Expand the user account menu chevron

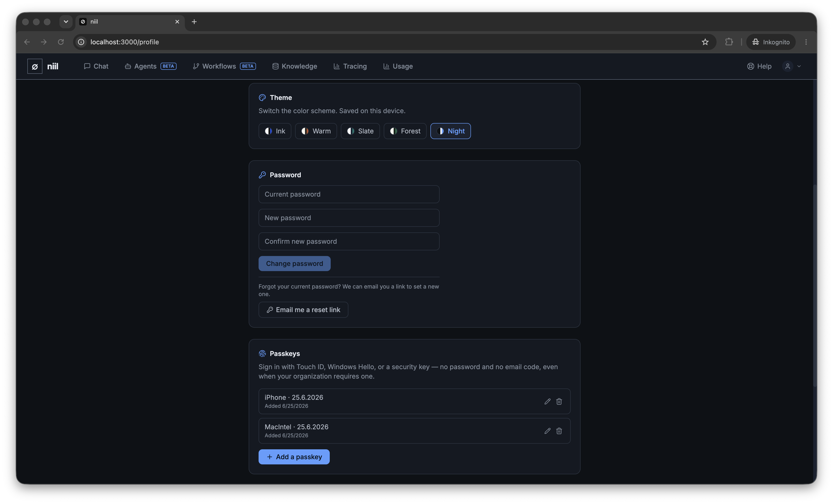point(799,66)
